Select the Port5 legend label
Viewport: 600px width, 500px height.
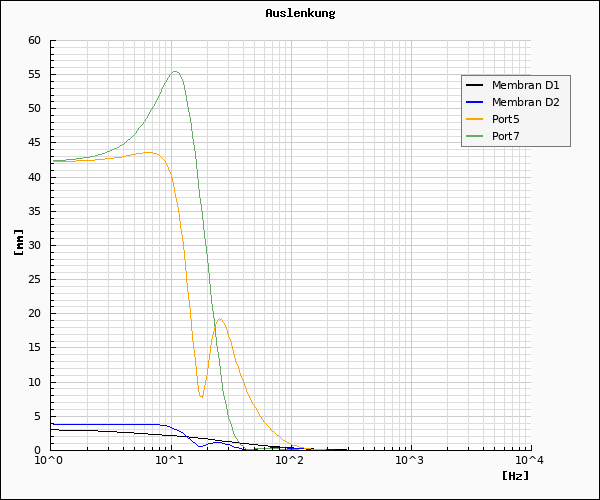505,119
